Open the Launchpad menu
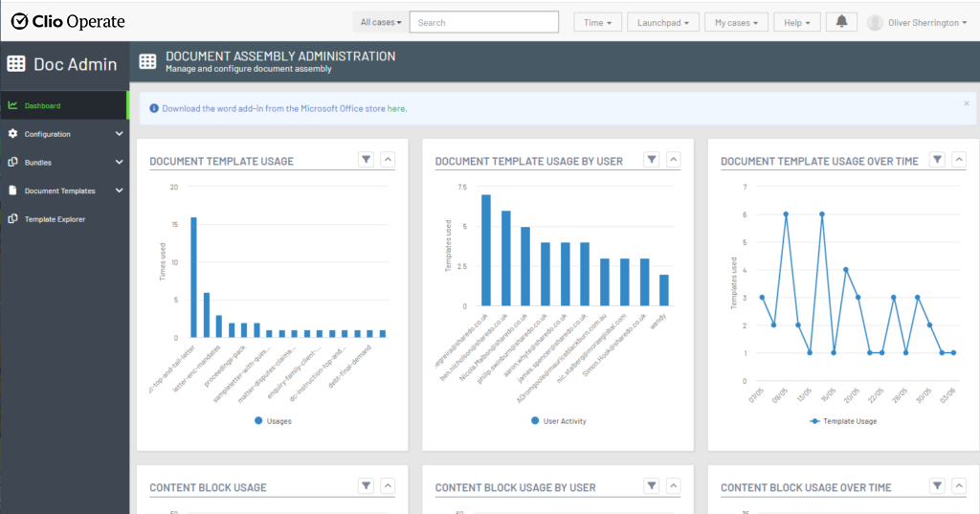 (663, 22)
